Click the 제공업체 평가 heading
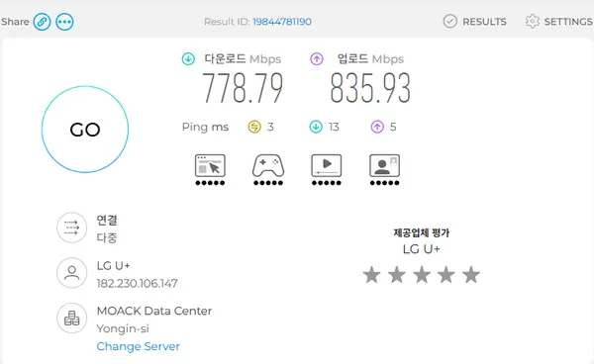Image resolution: width=594 pixels, height=364 pixels. point(422,232)
